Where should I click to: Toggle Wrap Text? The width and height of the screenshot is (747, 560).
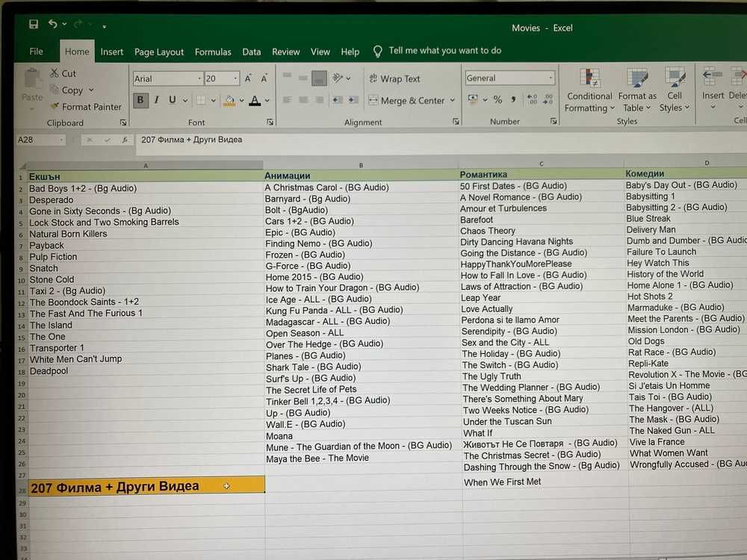(394, 78)
